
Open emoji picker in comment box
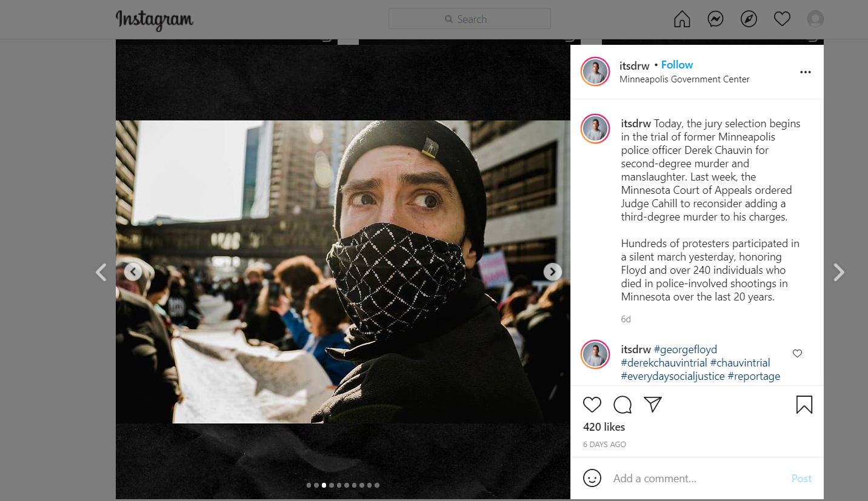pyautogui.click(x=592, y=478)
